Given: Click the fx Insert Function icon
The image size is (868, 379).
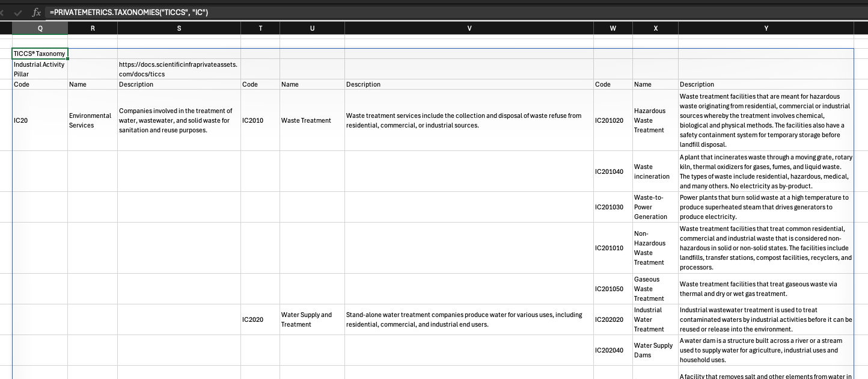Looking at the screenshot, I should 36,12.
